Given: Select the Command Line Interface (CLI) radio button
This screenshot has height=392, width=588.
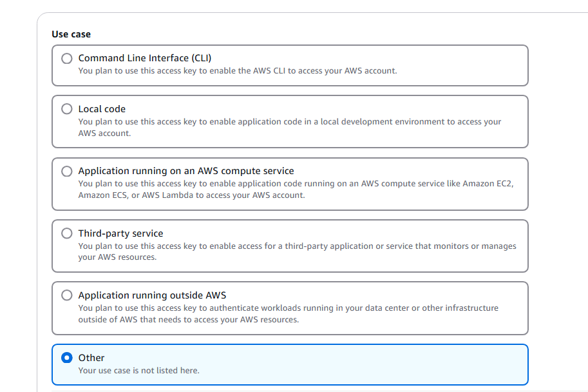Looking at the screenshot, I should [x=67, y=59].
